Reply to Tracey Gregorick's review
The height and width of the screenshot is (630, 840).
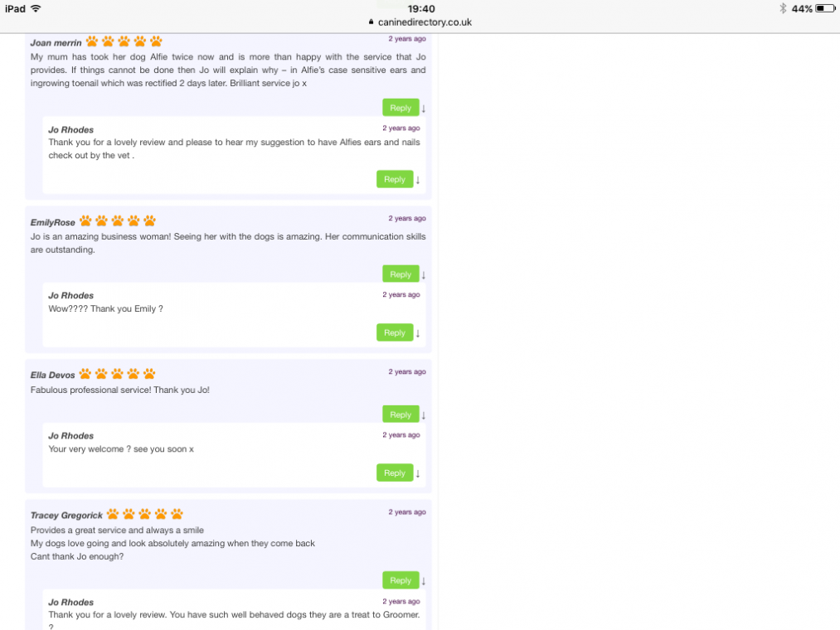point(401,580)
